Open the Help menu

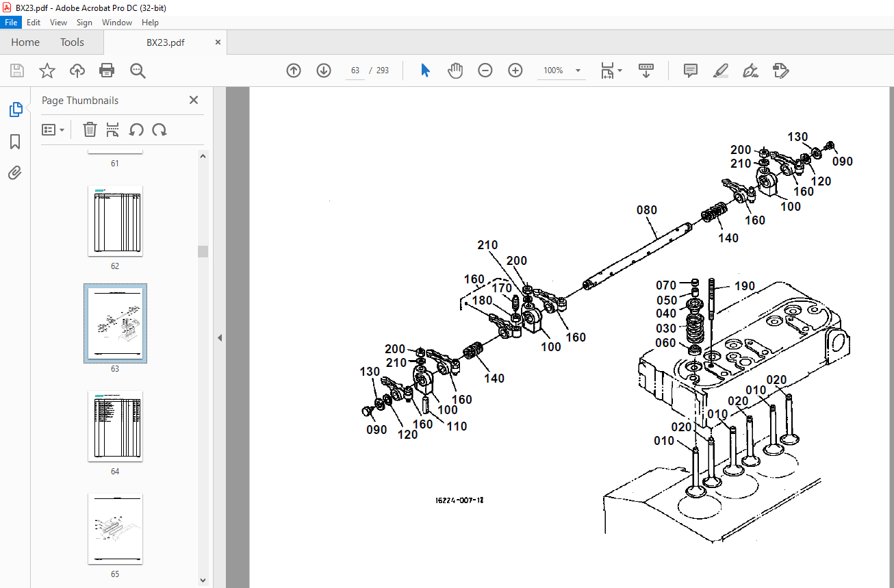(x=150, y=23)
